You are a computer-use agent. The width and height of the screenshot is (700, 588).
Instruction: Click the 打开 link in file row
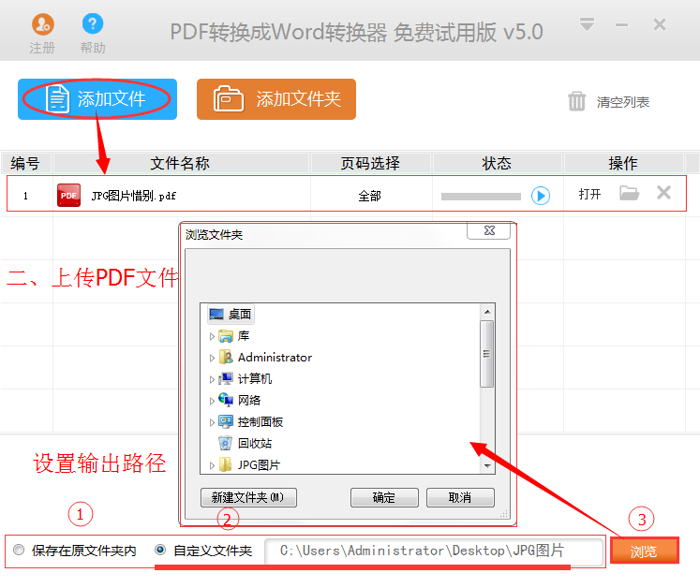[x=589, y=194]
